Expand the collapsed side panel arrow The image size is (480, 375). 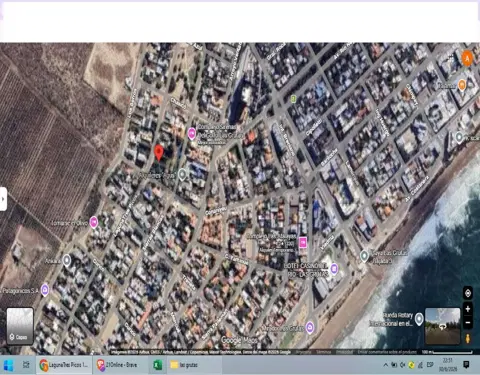(3, 199)
